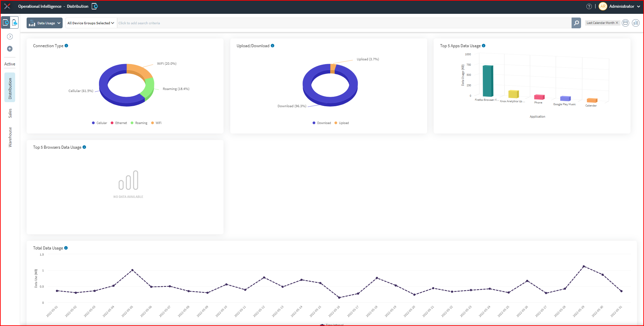Click the Roaming (18.4%) label
644x326 pixels.
(x=176, y=89)
